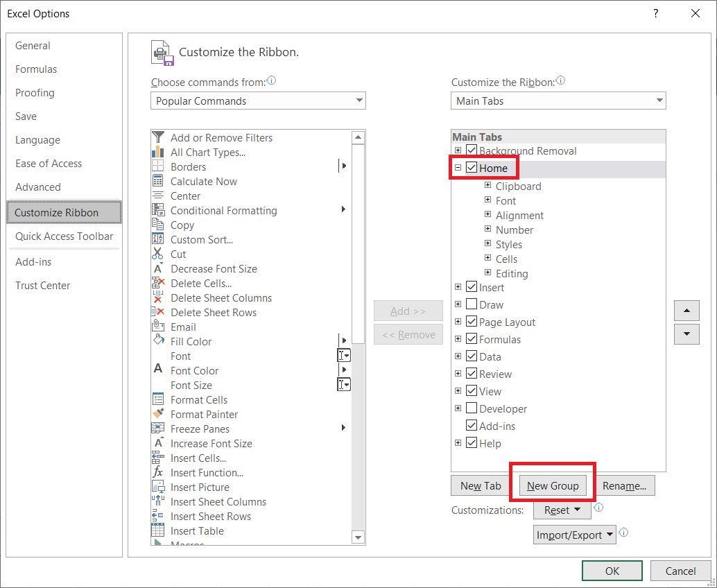Toggle the Insert tab checkbox
Screen dimensions: 717x588
click(472, 286)
